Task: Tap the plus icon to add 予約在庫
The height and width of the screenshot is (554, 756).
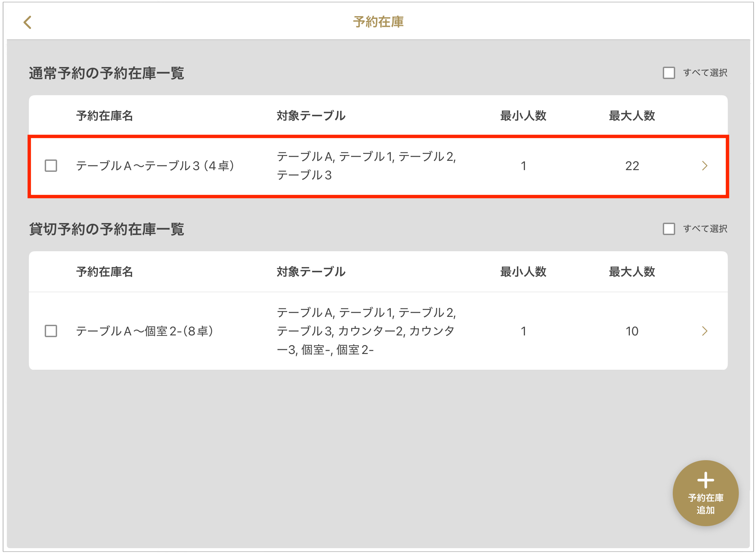Action: [705, 480]
